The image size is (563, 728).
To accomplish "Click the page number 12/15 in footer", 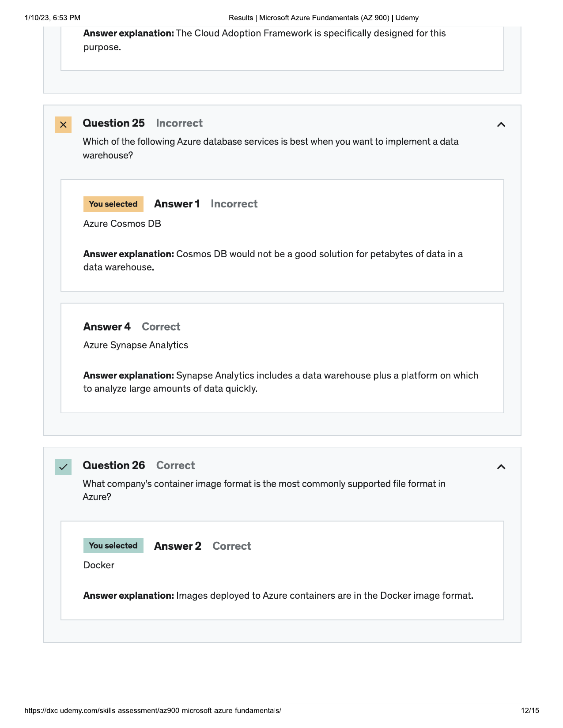I will click(530, 710).
